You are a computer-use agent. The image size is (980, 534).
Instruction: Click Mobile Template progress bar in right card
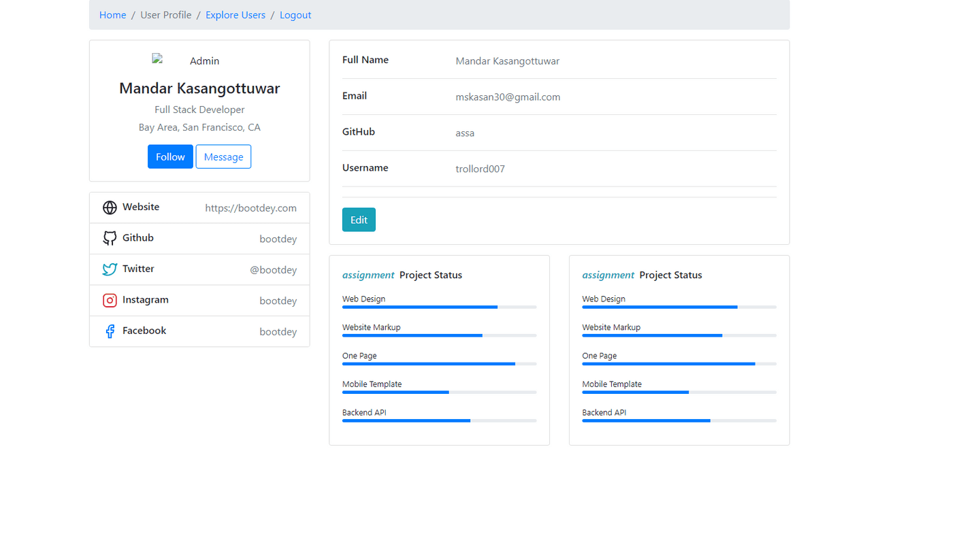pyautogui.click(x=679, y=393)
